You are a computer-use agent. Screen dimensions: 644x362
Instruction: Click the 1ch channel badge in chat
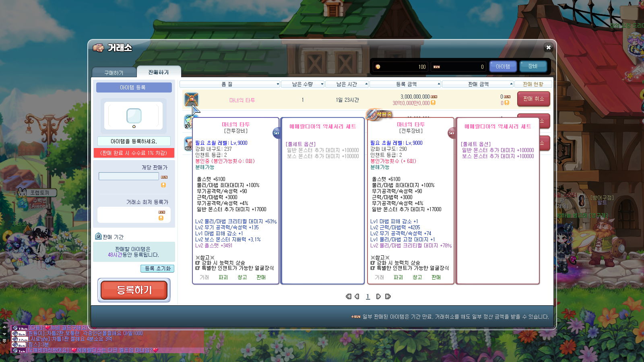coord(19,350)
